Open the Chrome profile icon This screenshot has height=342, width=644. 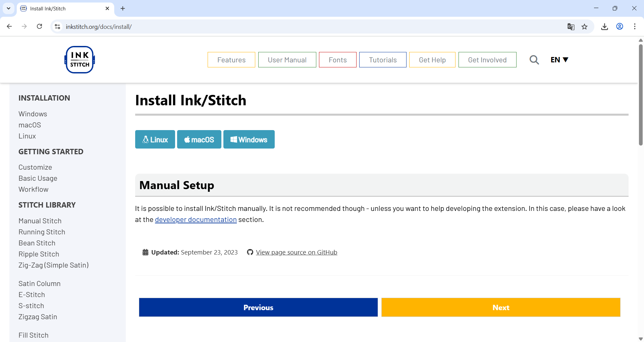(x=620, y=26)
